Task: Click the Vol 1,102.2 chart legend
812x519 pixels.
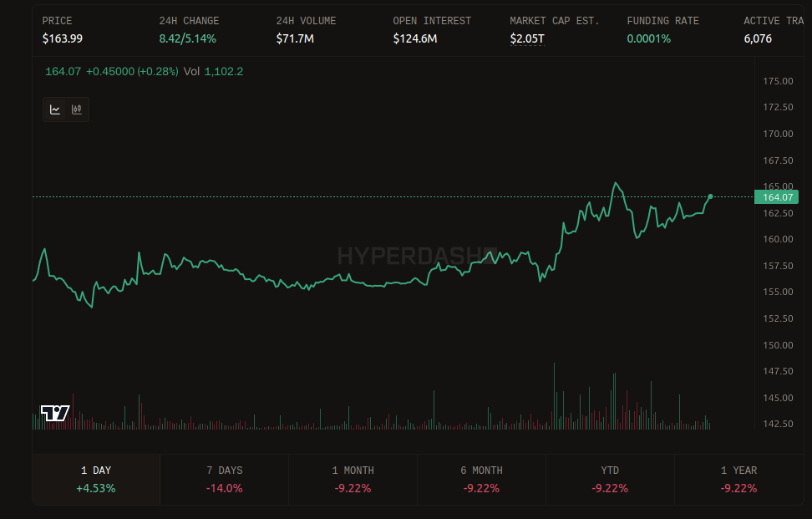Action: pyautogui.click(x=213, y=72)
